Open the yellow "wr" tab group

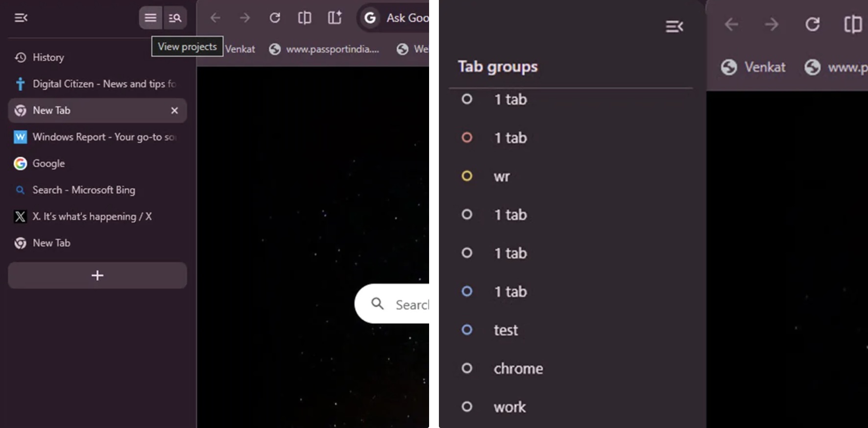coord(502,176)
